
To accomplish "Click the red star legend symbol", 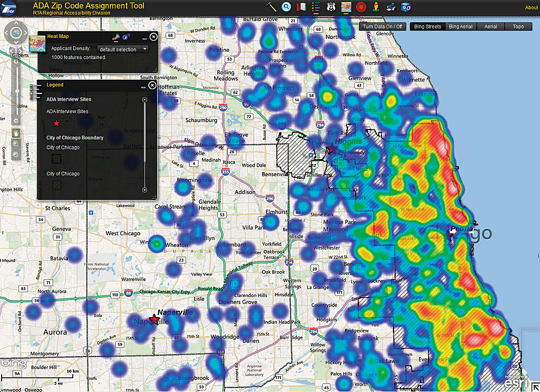I will click(x=56, y=123).
